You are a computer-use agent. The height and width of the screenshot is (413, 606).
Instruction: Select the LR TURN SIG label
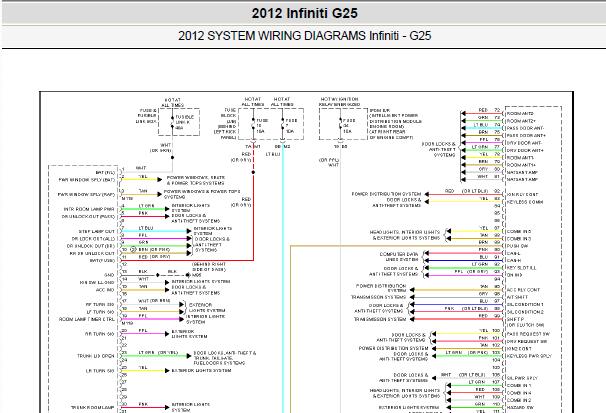pos(100,371)
